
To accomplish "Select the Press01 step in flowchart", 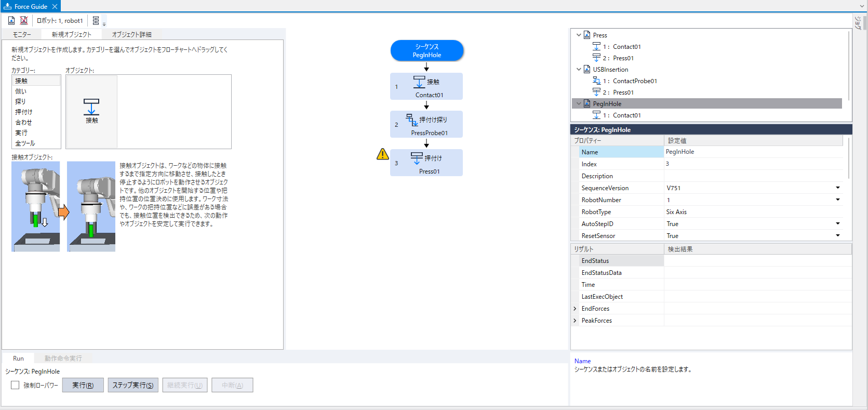I will coord(426,163).
